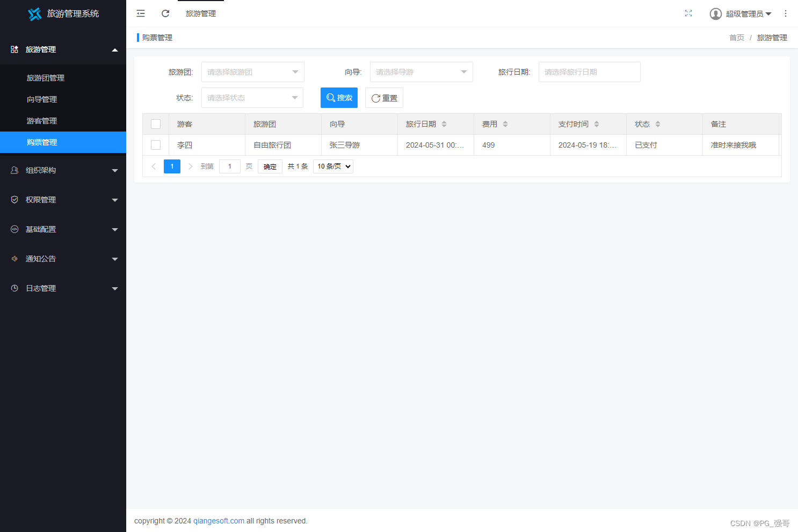Image resolution: width=798 pixels, height=532 pixels.
Task: Open the vertical three-dot more menu
Action: (x=786, y=13)
